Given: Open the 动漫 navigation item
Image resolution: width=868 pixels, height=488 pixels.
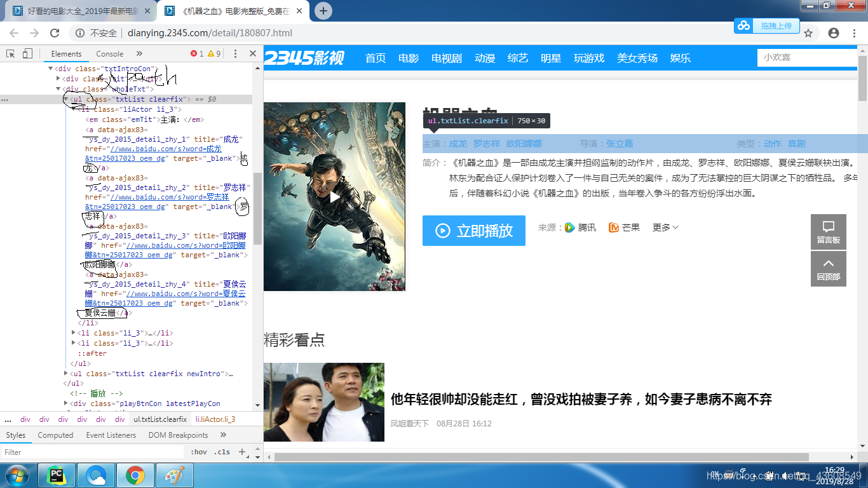Looking at the screenshot, I should (x=485, y=58).
